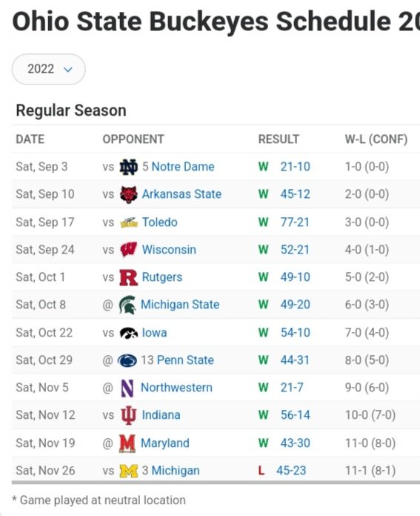
Task: Open the 77-21 Toledo game result
Action: tap(295, 222)
